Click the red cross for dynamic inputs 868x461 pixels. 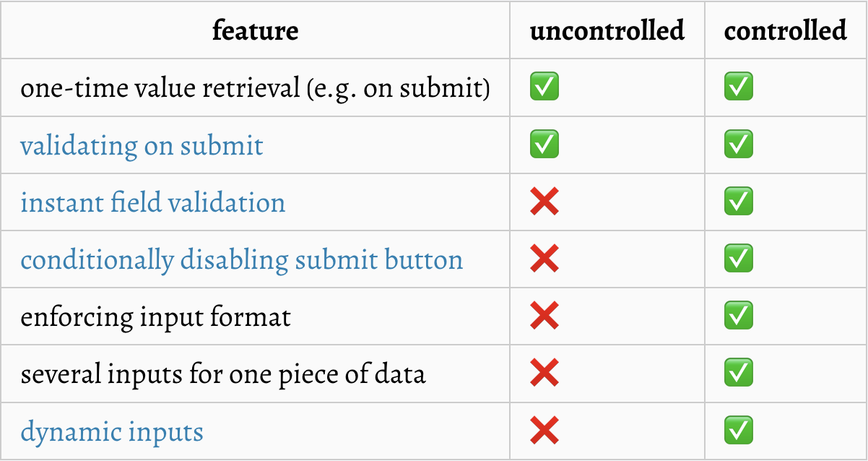tap(544, 431)
